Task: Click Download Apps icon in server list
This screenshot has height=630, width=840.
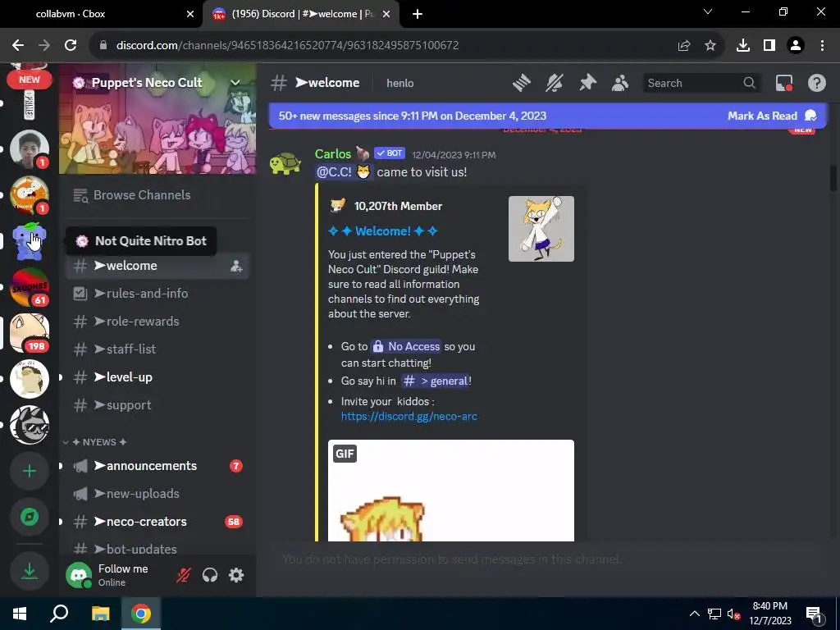Action: 30,571
